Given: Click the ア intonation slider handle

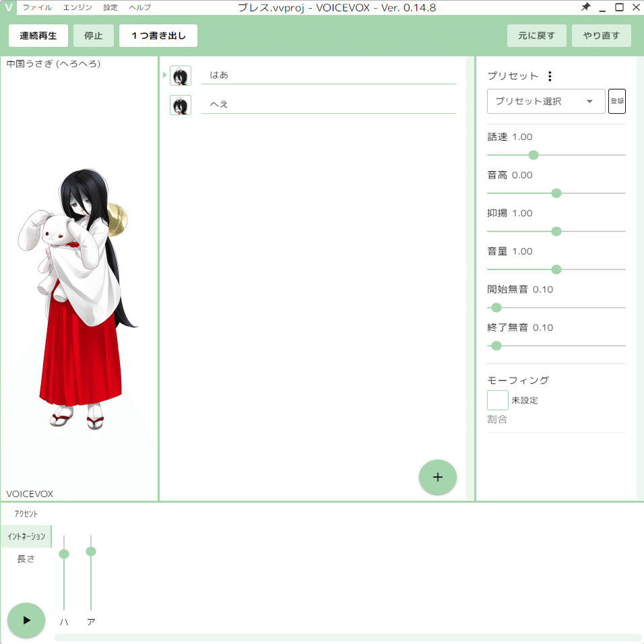Looking at the screenshot, I should (91, 552).
